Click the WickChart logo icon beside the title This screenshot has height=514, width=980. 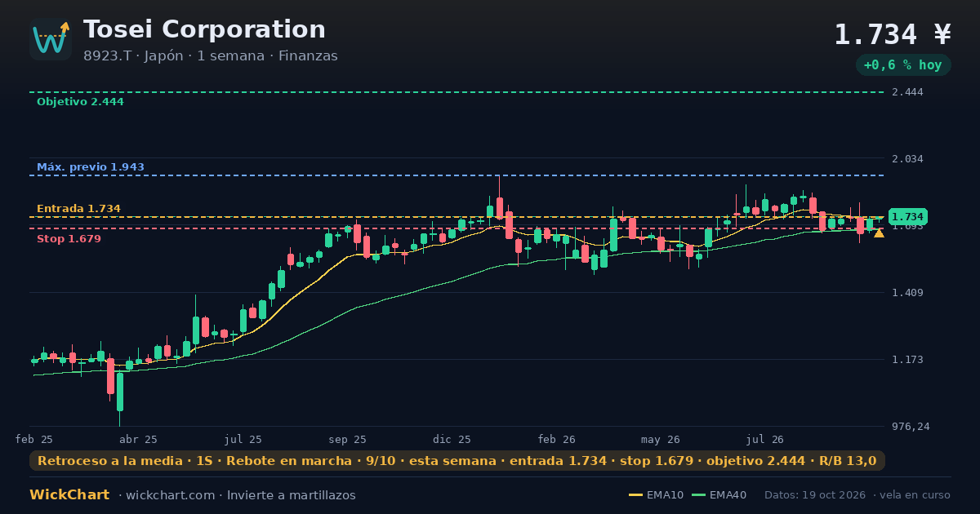click(x=51, y=39)
